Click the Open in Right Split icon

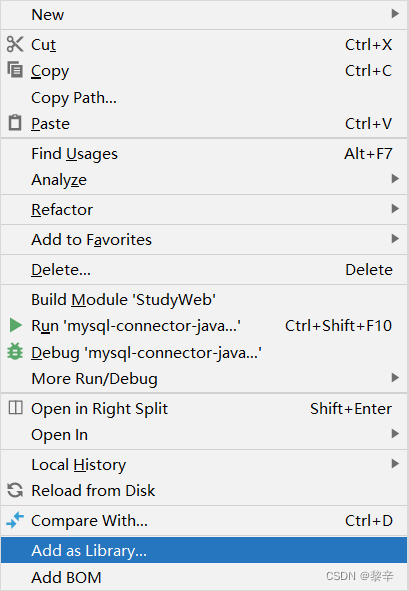15,408
